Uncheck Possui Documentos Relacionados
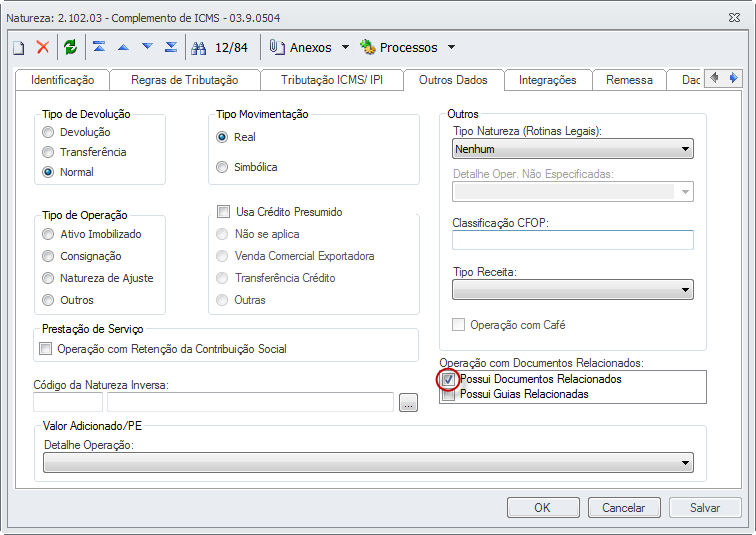This screenshot has width=756, height=535. (449, 380)
